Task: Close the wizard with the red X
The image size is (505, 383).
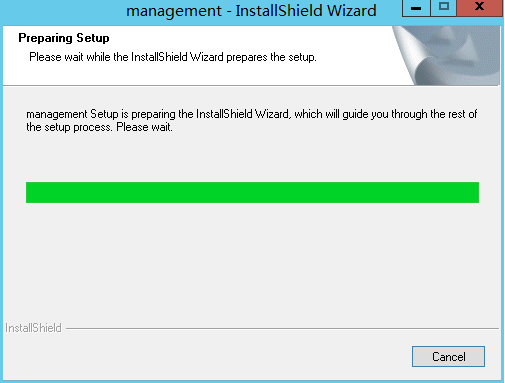Action: (x=479, y=8)
